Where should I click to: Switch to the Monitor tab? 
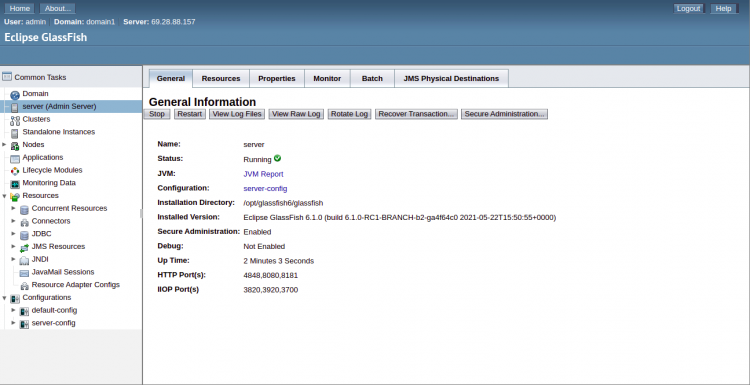click(x=327, y=78)
